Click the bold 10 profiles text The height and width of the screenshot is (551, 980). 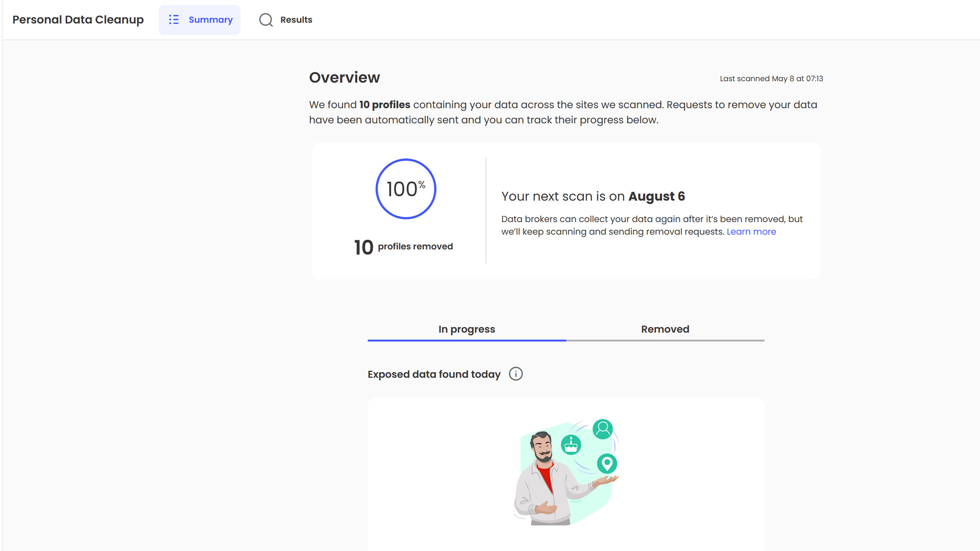click(x=385, y=105)
